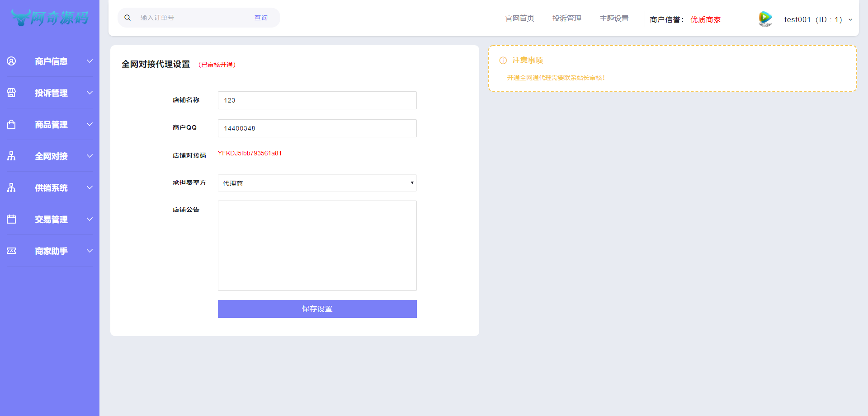Screen dimensions: 868x416
Task: Click the 商户信息 user icon in sidebar
Action: coord(11,61)
